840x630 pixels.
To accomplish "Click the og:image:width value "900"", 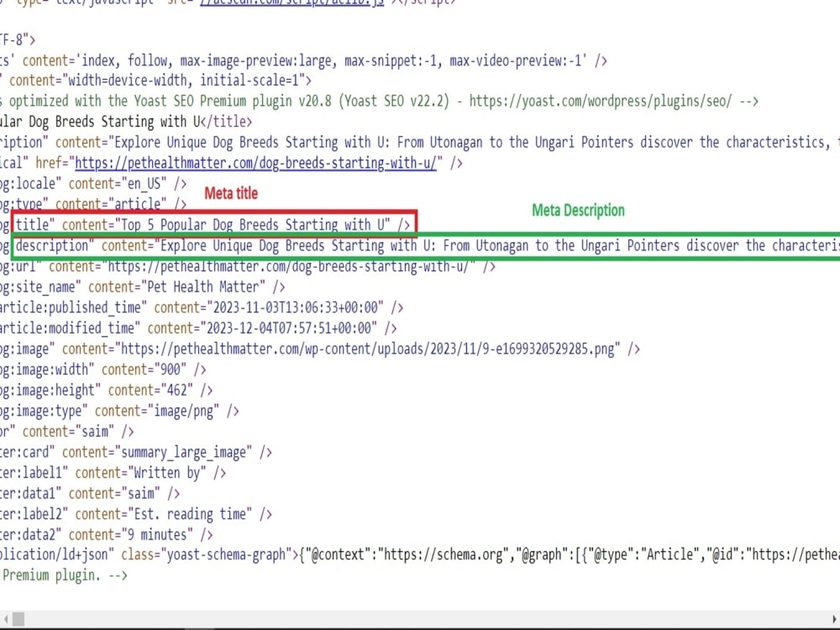I will click(x=171, y=370).
